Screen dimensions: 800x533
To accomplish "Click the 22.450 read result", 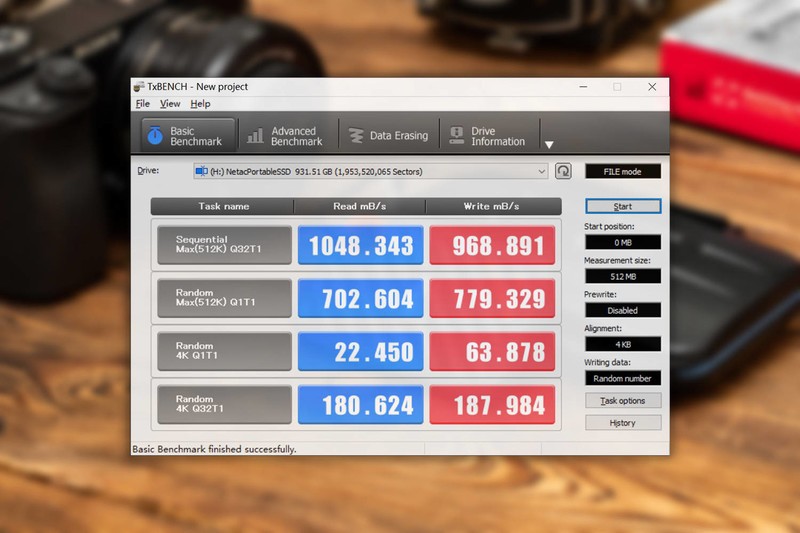I will pos(361,351).
